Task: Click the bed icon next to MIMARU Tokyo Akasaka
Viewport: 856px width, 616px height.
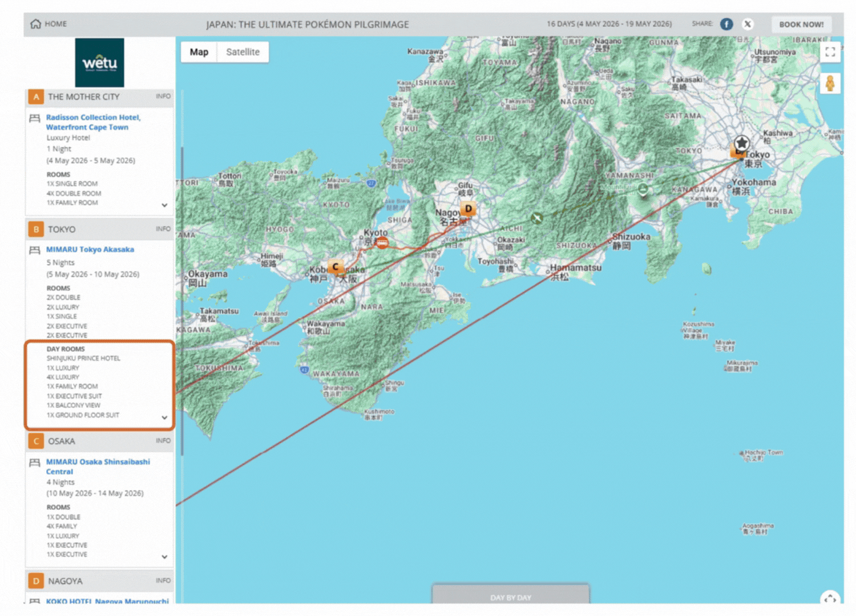Action: 35,250
